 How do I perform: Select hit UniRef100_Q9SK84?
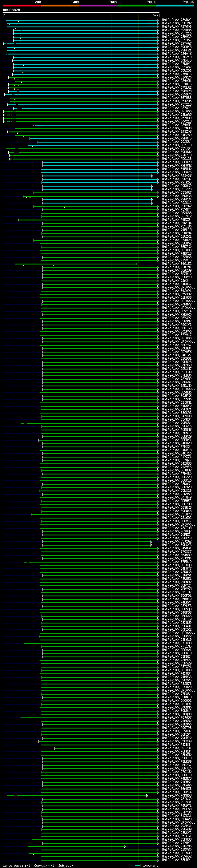coord(176,142)
